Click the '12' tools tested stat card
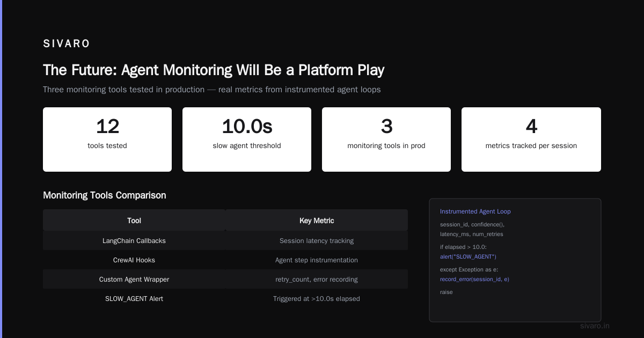 (107, 139)
